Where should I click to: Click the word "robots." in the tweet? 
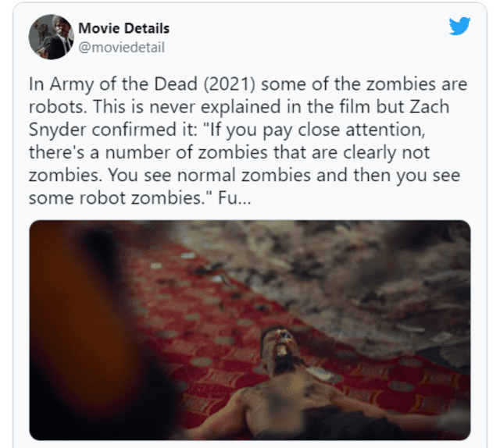[58, 107]
